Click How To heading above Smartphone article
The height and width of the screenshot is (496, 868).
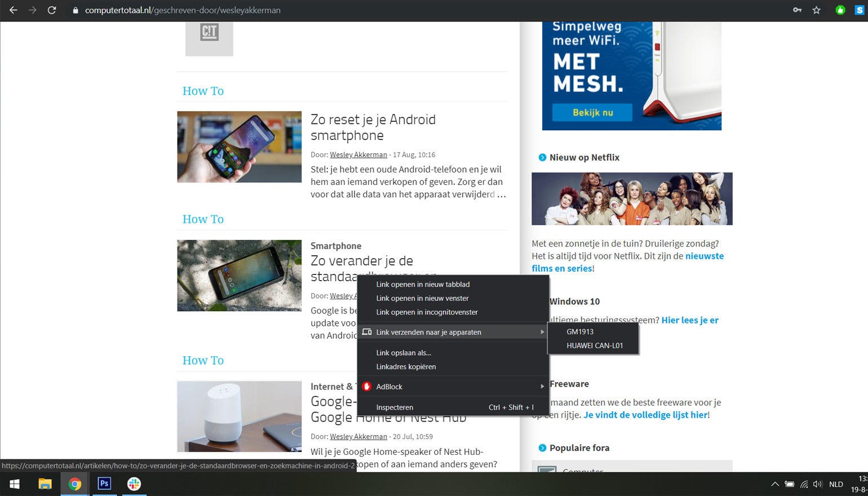(203, 219)
